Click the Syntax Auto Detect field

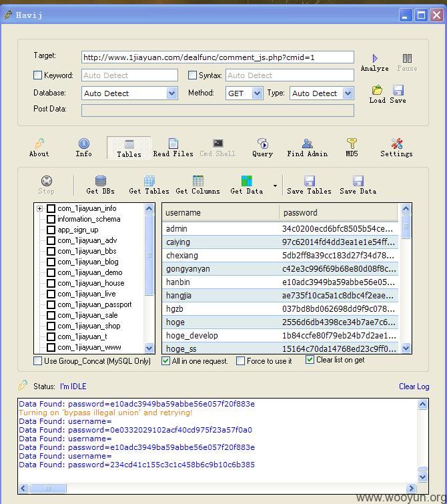290,75
